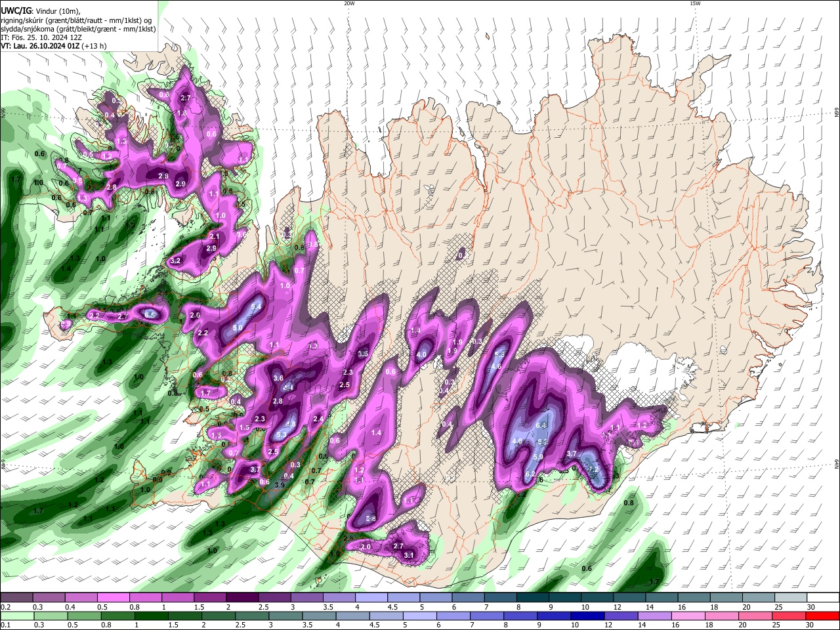
Task: Click the 5.4 precipitation value
Action: point(257,307)
